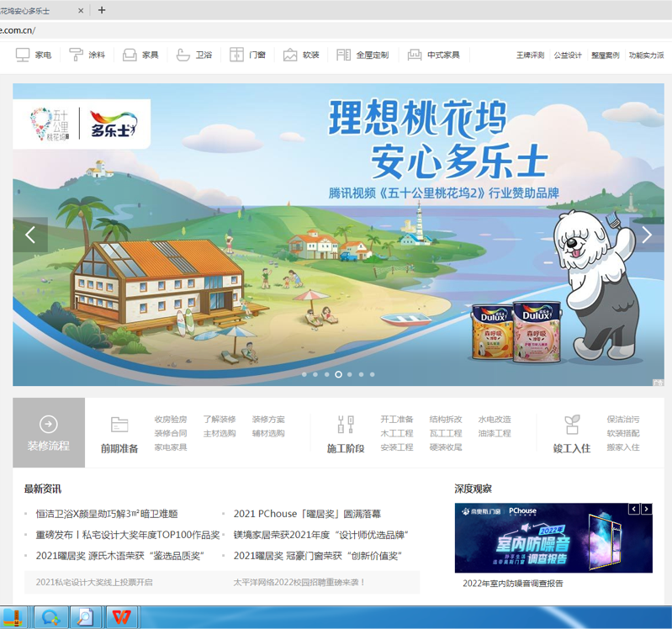Open 软装搭配 link

coord(623,433)
